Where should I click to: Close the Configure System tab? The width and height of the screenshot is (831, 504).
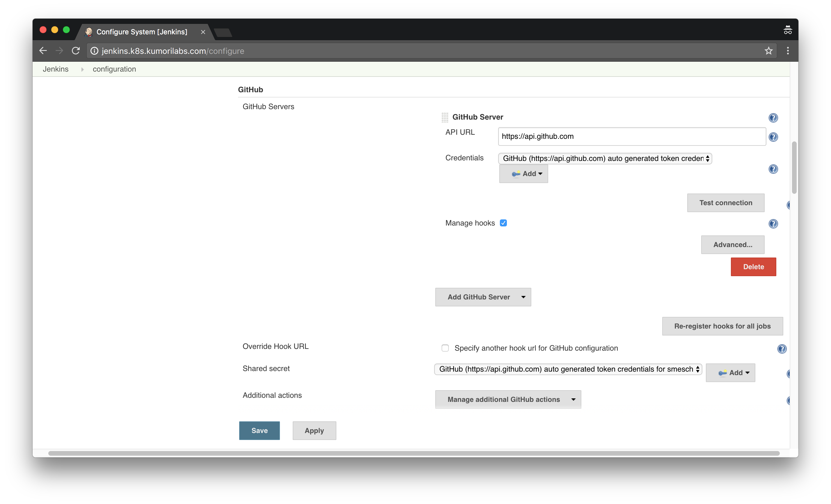[203, 32]
